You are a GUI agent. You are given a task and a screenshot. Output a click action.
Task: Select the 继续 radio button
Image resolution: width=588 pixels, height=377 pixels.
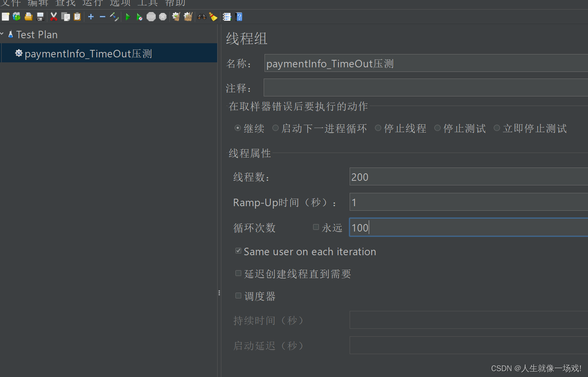(238, 128)
